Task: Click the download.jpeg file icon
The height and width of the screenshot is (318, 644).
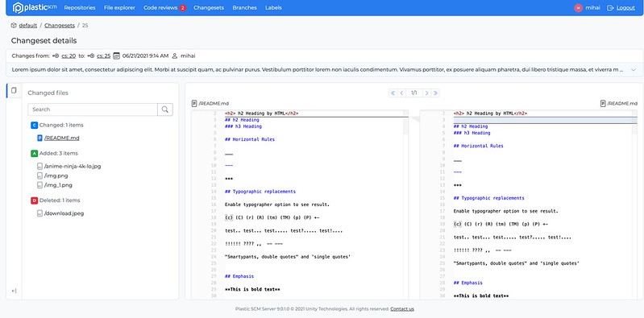Action: [39, 213]
